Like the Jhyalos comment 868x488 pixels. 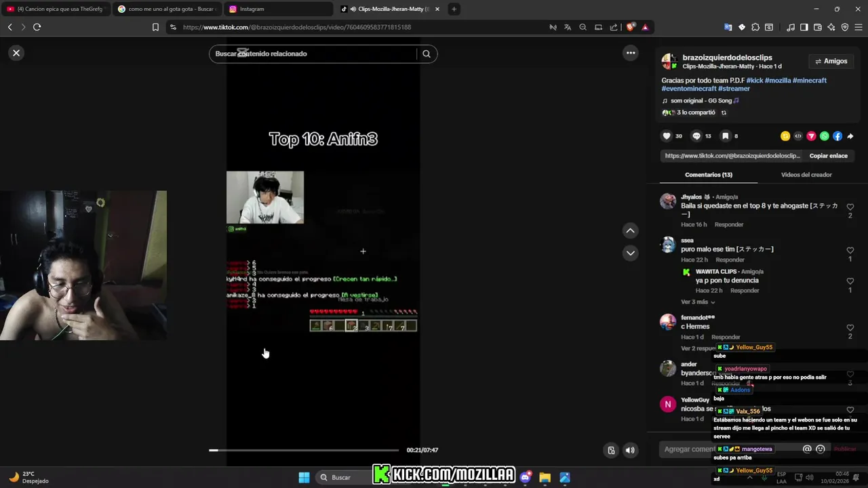(x=850, y=206)
